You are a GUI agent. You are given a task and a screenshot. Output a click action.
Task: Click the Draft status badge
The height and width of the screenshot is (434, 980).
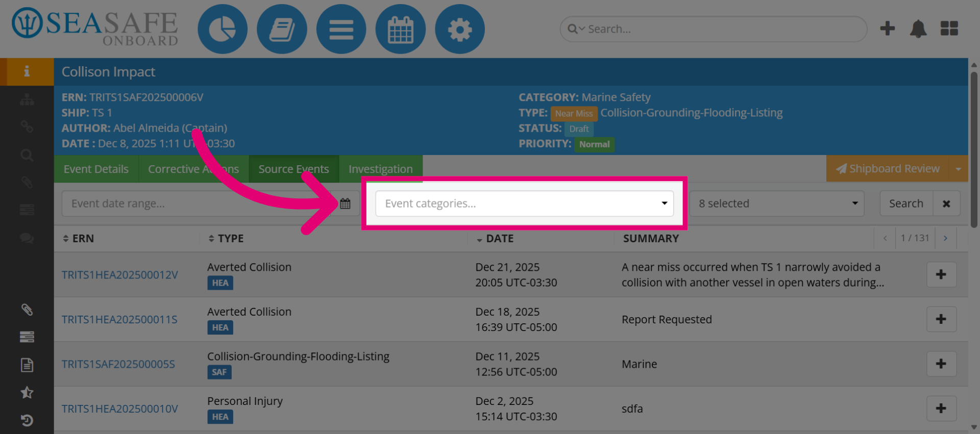coord(579,129)
